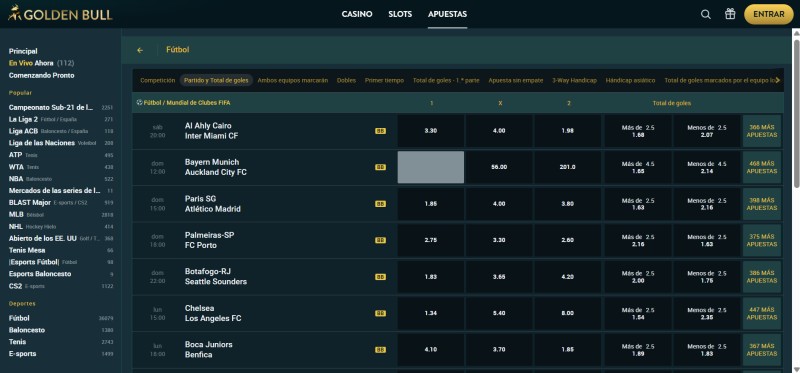Viewport: 800px width, 373px height.
Task: Open the search icon in header
Action: [x=706, y=14]
